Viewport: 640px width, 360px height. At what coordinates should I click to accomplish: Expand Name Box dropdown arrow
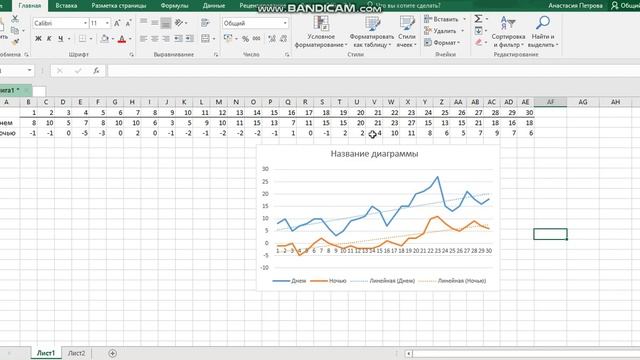29,71
